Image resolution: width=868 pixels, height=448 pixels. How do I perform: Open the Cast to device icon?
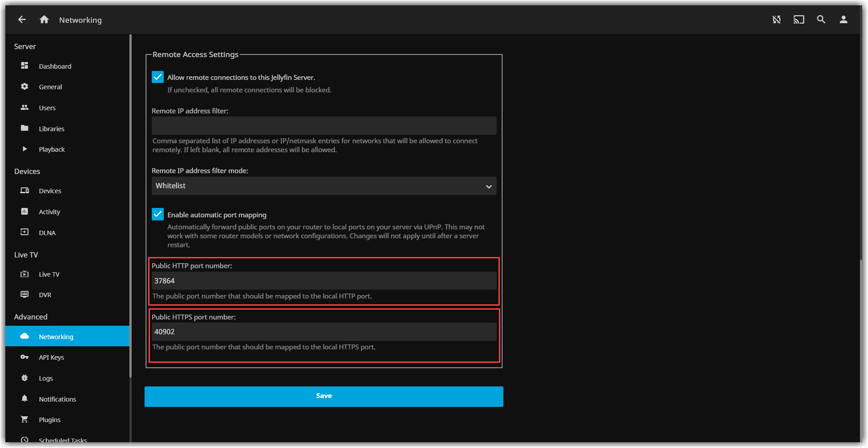[x=799, y=20]
